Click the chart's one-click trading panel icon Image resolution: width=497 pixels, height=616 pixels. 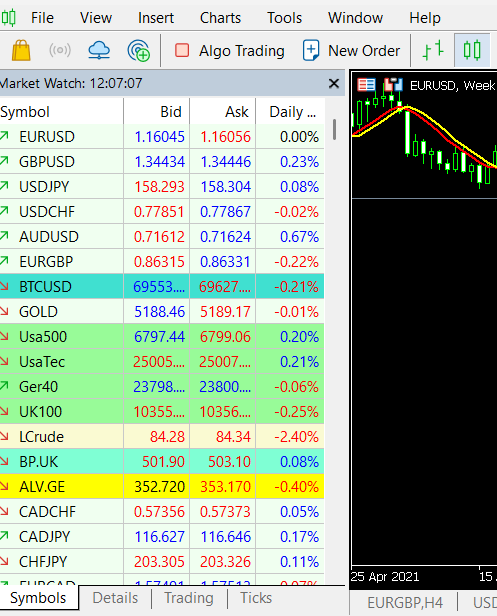(x=366, y=84)
